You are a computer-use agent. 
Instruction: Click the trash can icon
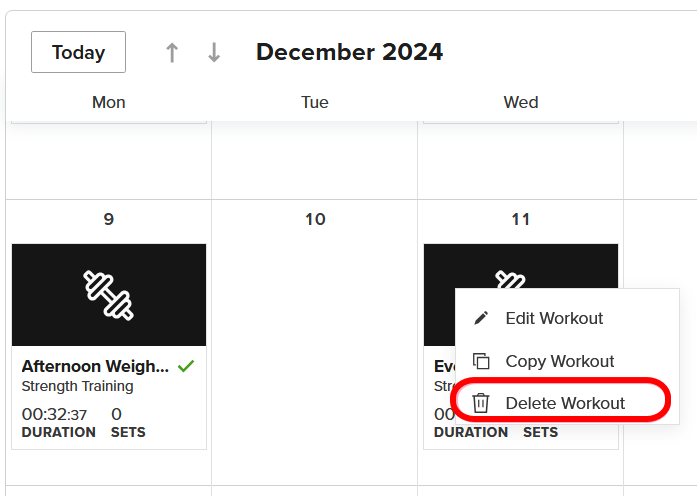point(481,403)
